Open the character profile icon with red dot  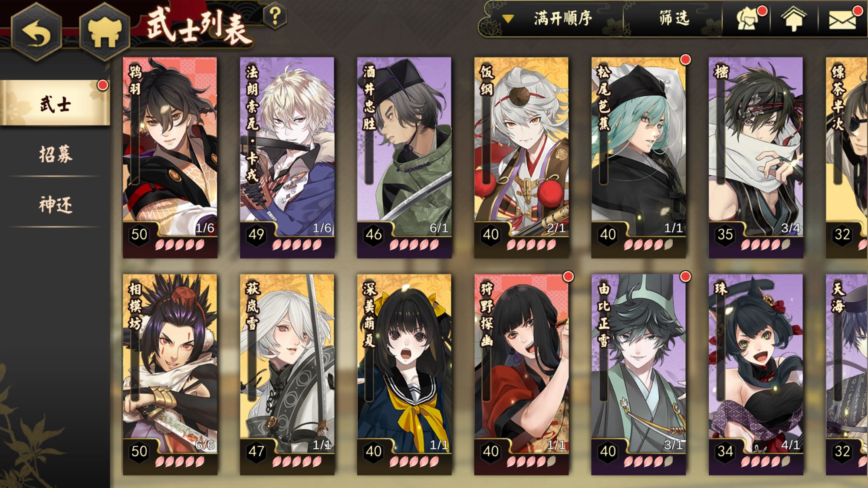coord(747,19)
